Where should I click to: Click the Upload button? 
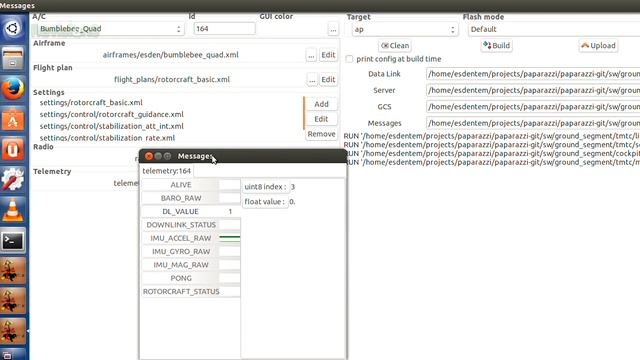pyautogui.click(x=598, y=46)
